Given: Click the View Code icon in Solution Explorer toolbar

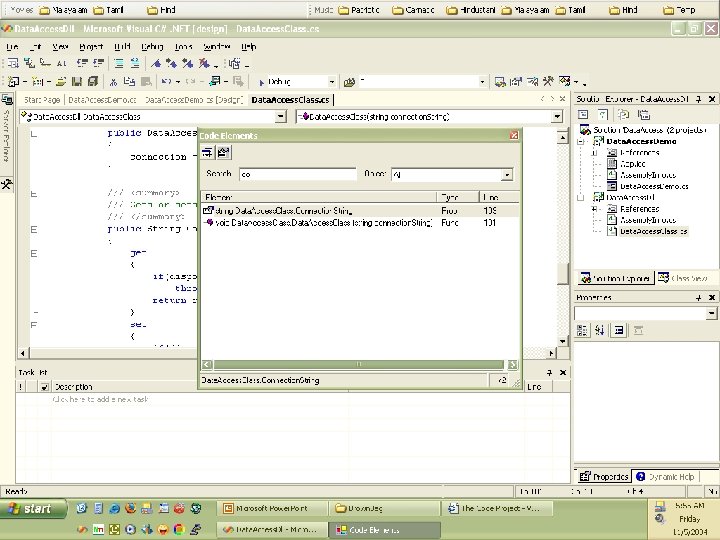Looking at the screenshot, I should pyautogui.click(x=583, y=115).
